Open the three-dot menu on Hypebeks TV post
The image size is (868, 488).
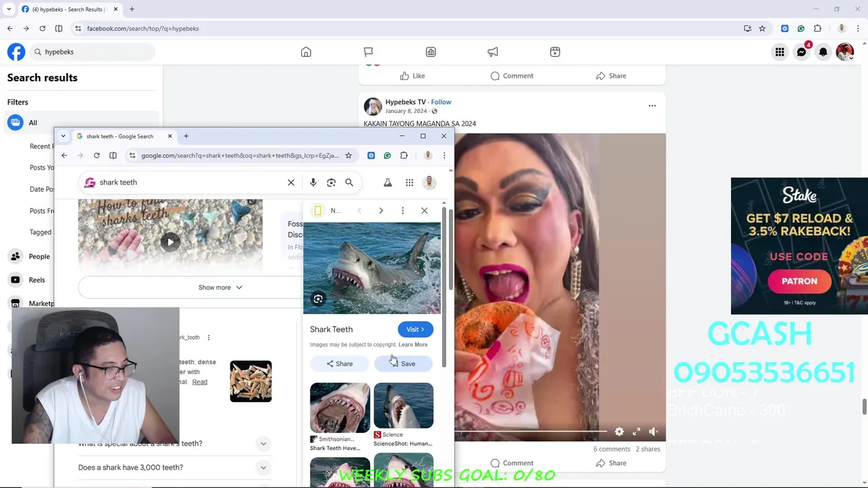tap(652, 106)
